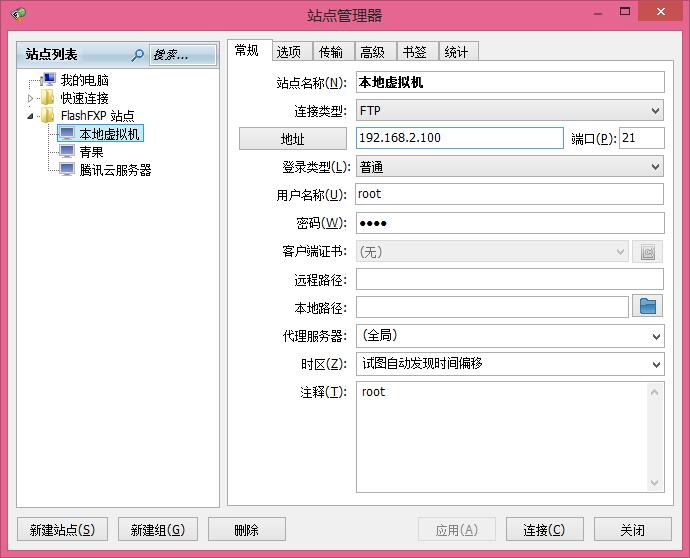Click the 站点名称 input field
690x558 pixels.
pyautogui.click(x=510, y=82)
